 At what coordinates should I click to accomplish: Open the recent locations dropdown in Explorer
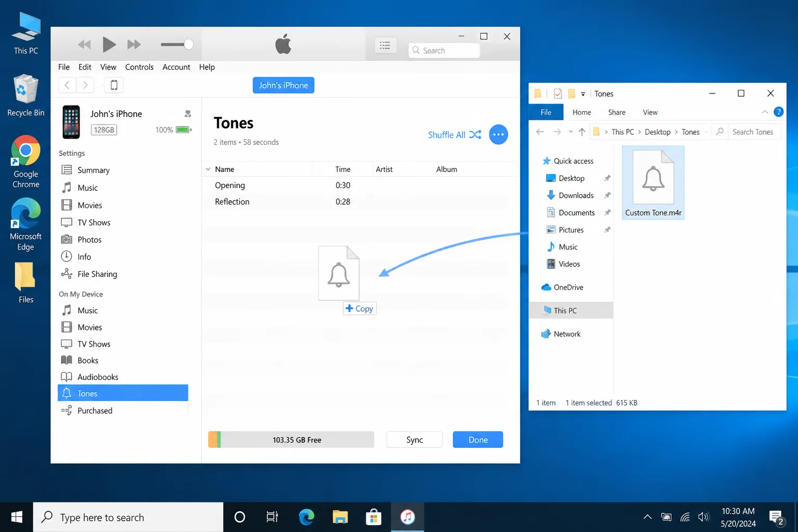[x=570, y=132]
